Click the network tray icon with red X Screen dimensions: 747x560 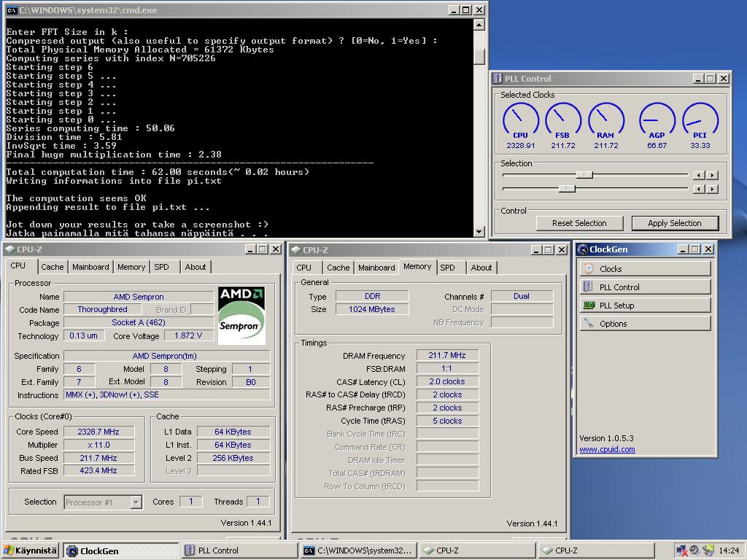(682, 551)
